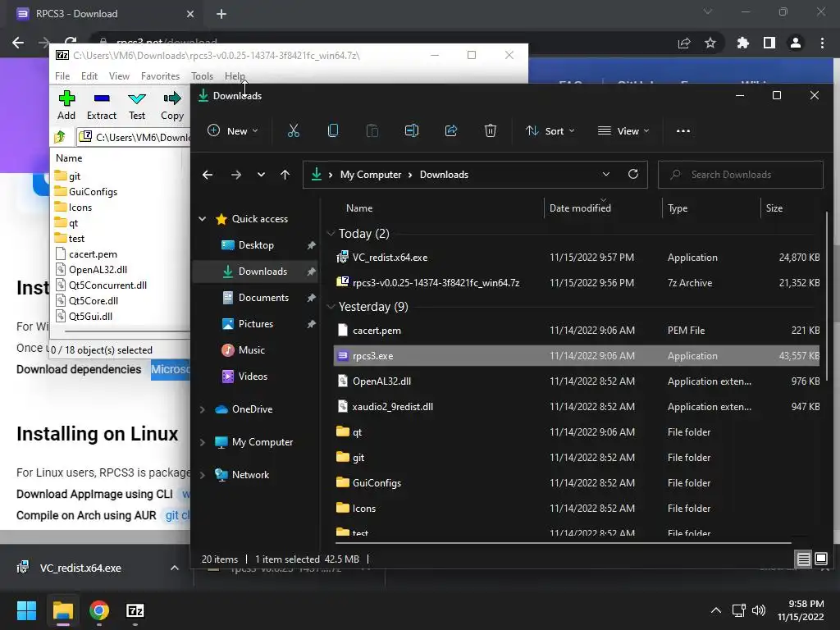Share this page from Chrome address bar
This screenshot has width=840, height=630.
point(684,43)
